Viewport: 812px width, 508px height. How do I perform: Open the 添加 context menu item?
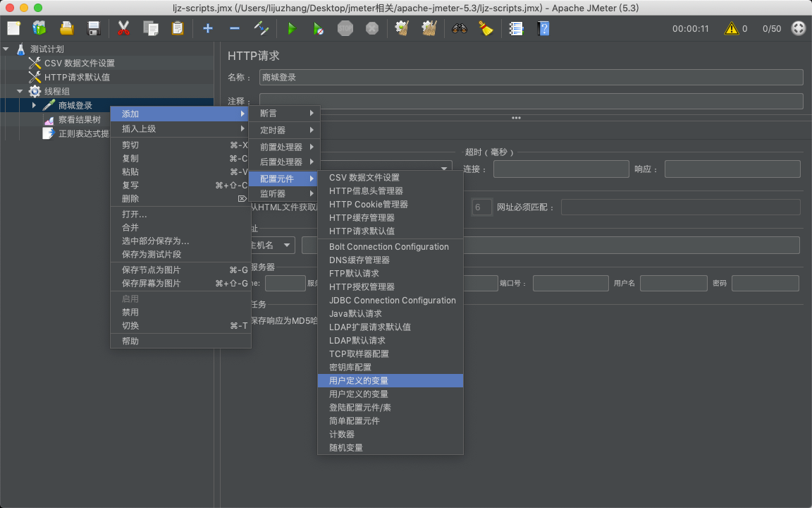(180, 114)
